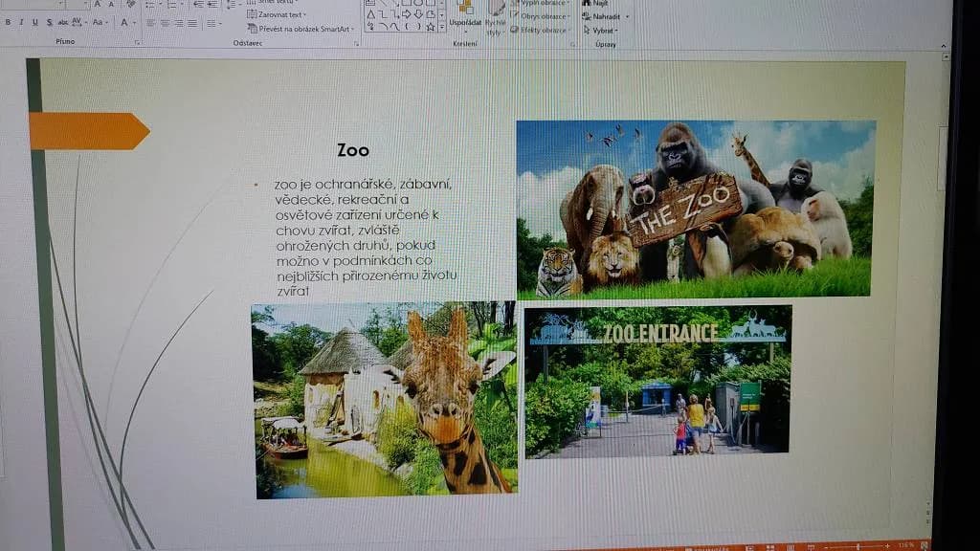The width and height of the screenshot is (980, 551).
Task: Toggle italic formatting with the I button
Action: point(21,22)
